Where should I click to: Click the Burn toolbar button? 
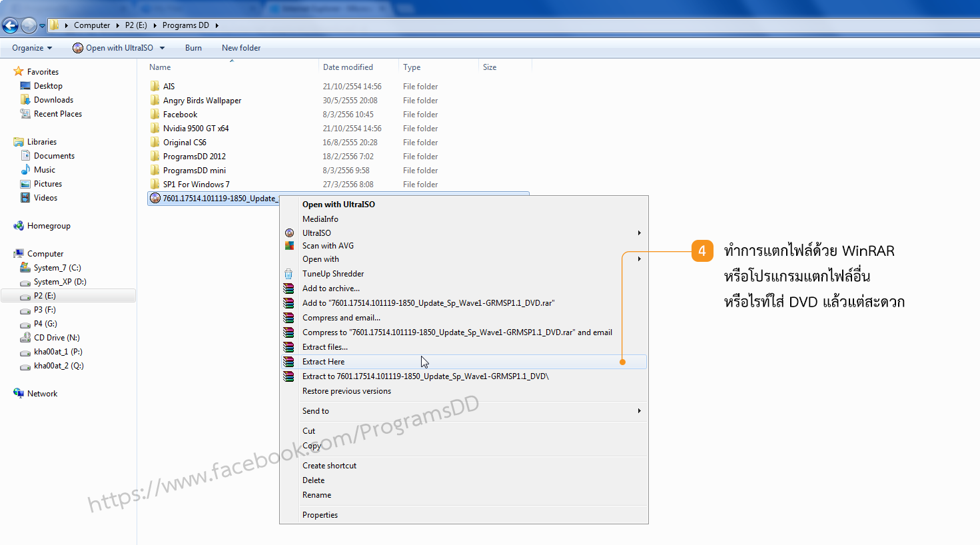click(193, 48)
